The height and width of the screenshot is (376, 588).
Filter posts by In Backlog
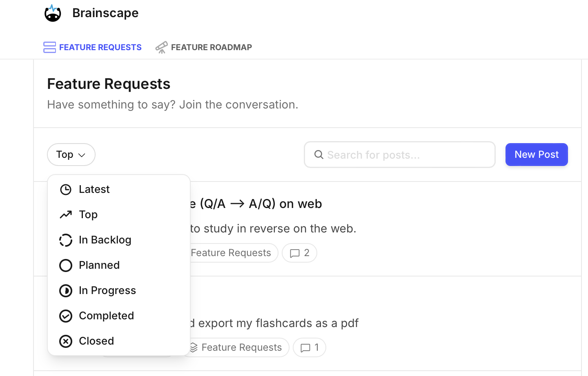(119, 240)
